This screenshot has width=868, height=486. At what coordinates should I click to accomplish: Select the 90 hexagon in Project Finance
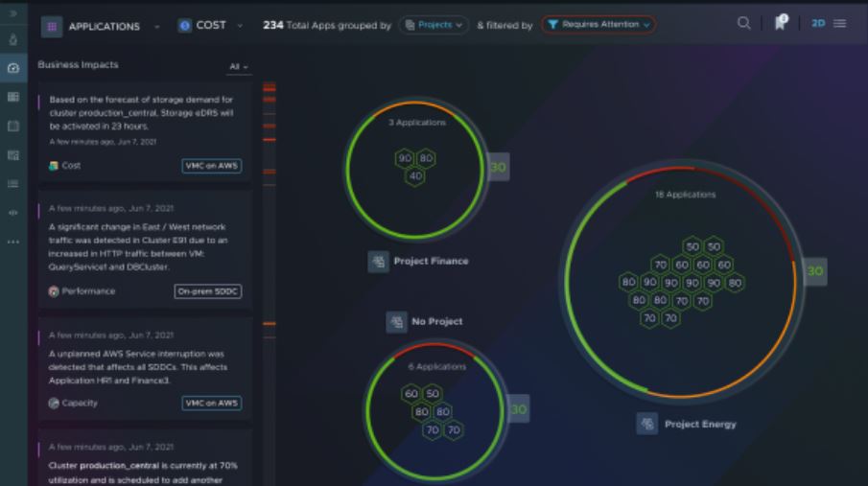coord(405,158)
